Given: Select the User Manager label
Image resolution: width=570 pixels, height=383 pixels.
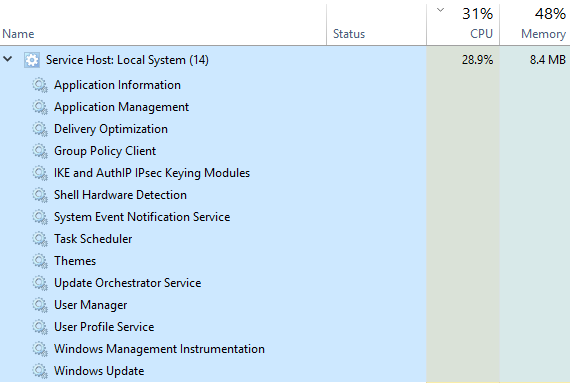Looking at the screenshot, I should coord(91,305).
